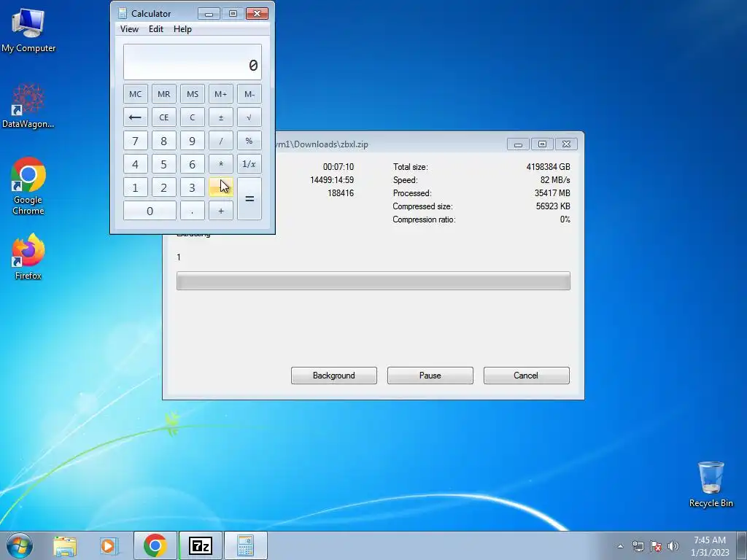Minimize the 7-Zip extraction dialog
This screenshot has width=747, height=560.
[518, 144]
